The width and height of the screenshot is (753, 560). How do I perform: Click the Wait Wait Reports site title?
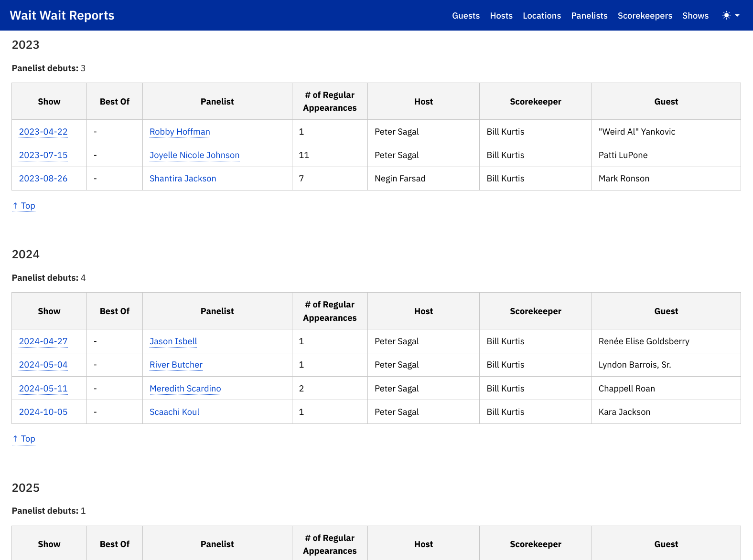click(x=62, y=15)
